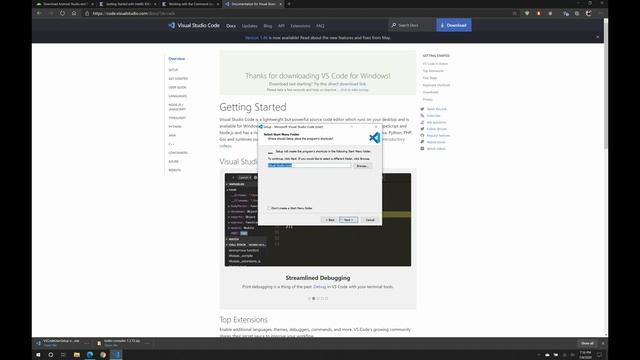Click the VS Code logo in Setup dialog
The height and width of the screenshot is (360, 640).
pyautogui.click(x=374, y=138)
